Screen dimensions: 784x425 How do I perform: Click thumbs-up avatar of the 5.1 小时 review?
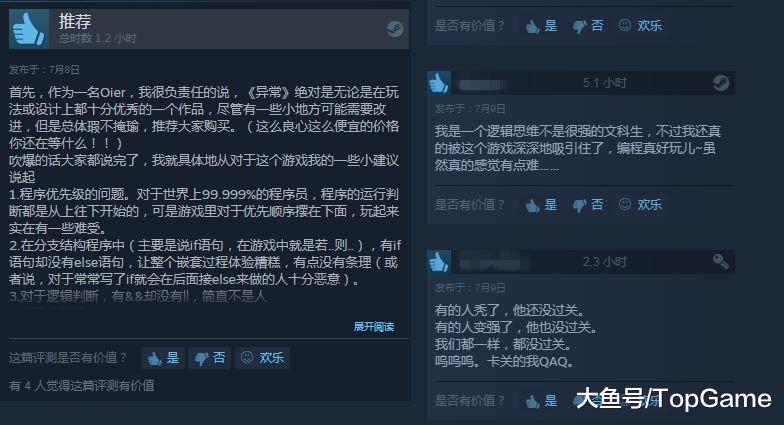coord(439,82)
